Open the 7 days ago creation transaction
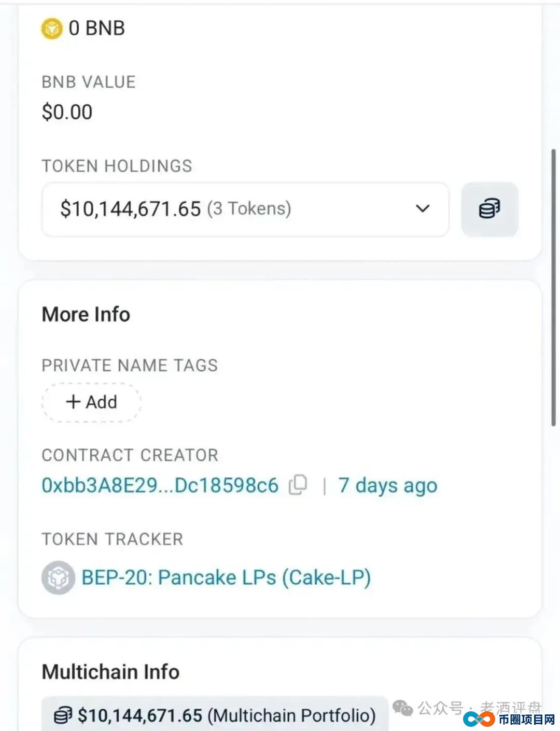 point(388,486)
